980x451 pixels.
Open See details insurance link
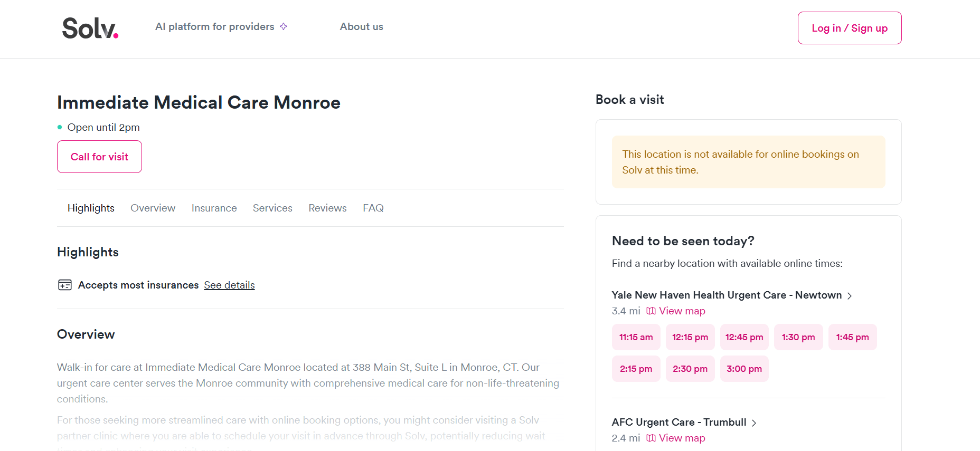[x=230, y=285]
